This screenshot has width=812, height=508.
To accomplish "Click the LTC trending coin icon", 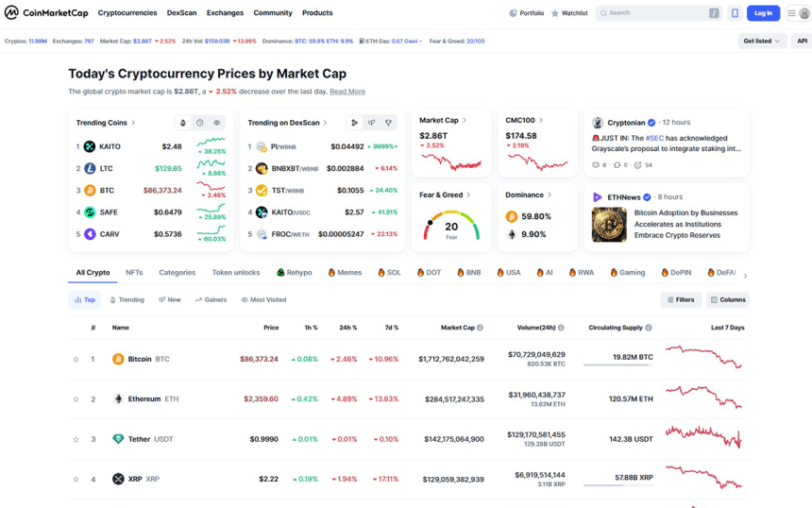I will 90,168.
